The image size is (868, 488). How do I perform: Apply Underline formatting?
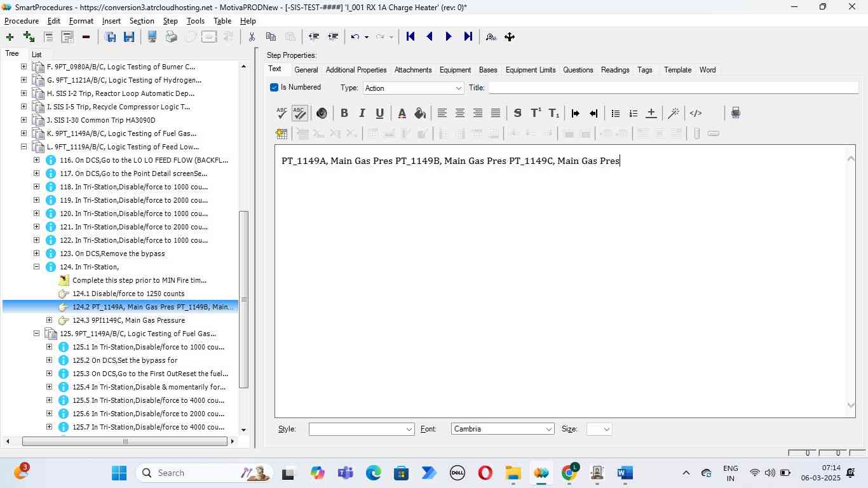tap(379, 113)
